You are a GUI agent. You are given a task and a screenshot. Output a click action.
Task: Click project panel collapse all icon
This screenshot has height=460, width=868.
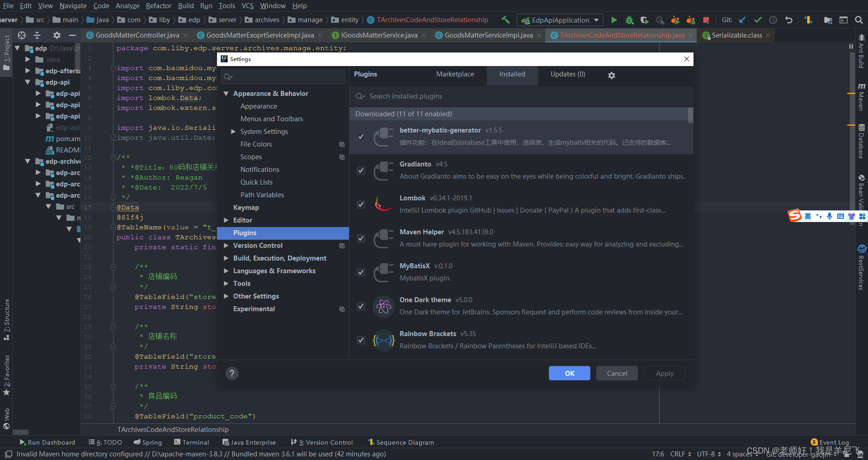pyautogui.click(x=38, y=35)
